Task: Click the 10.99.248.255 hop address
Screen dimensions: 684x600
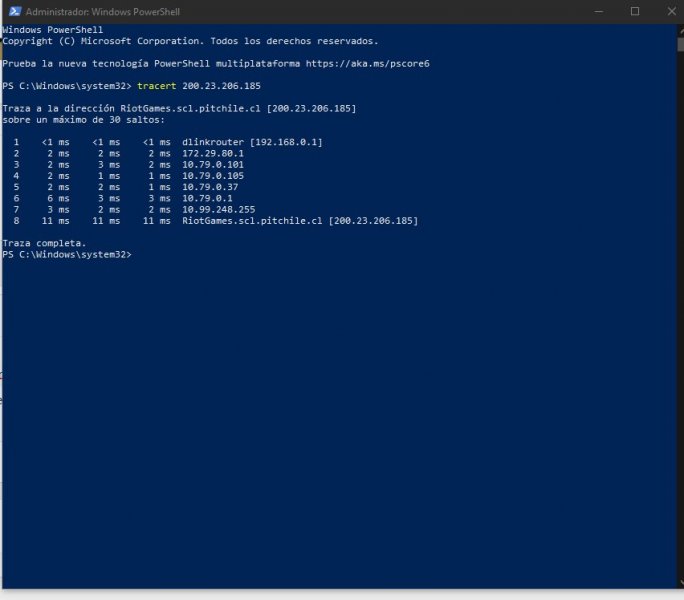Action: tap(219, 210)
